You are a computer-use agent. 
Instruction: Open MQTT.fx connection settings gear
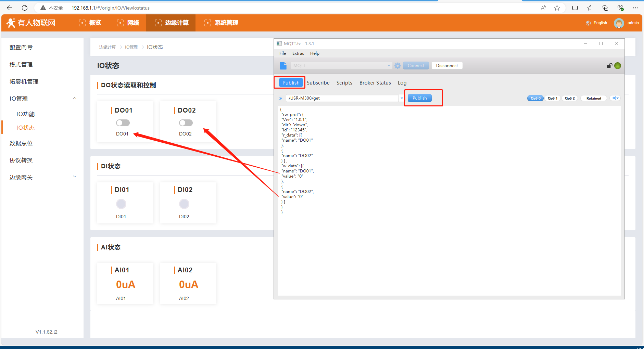(x=397, y=66)
